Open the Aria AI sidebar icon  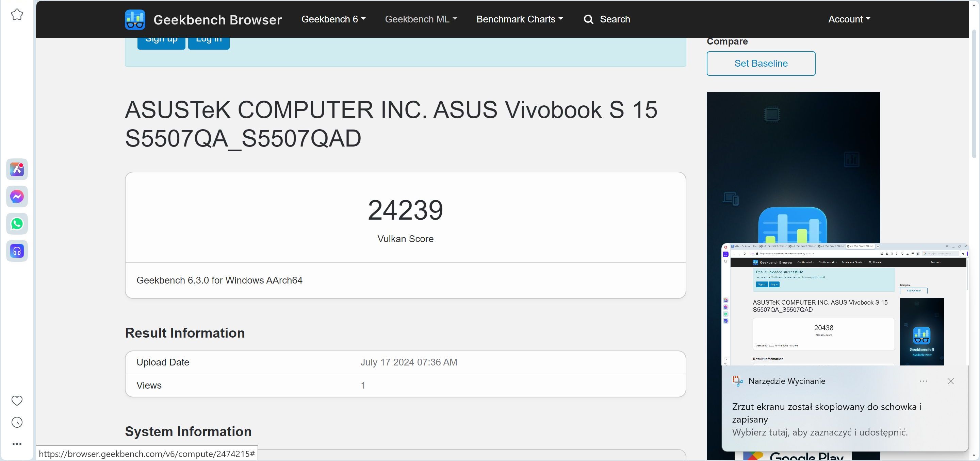click(x=17, y=169)
